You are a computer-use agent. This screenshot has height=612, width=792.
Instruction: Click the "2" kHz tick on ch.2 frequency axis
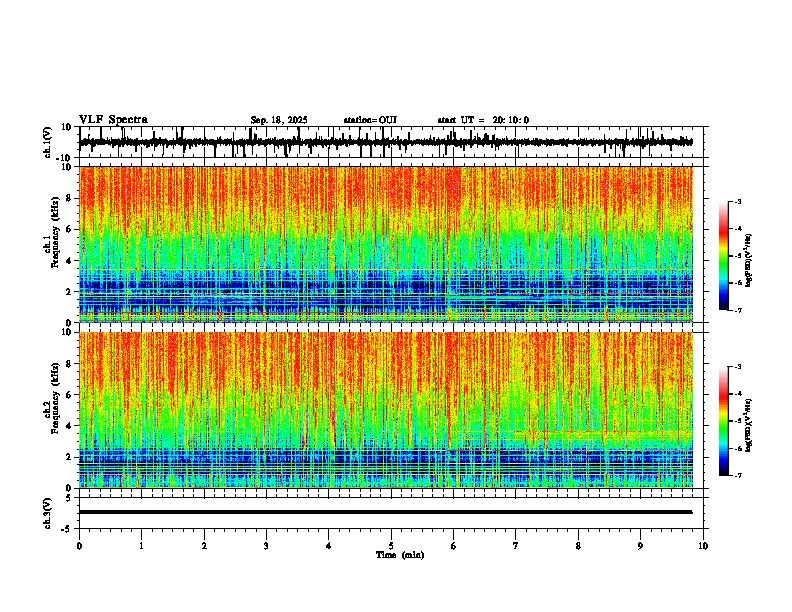coord(69,457)
